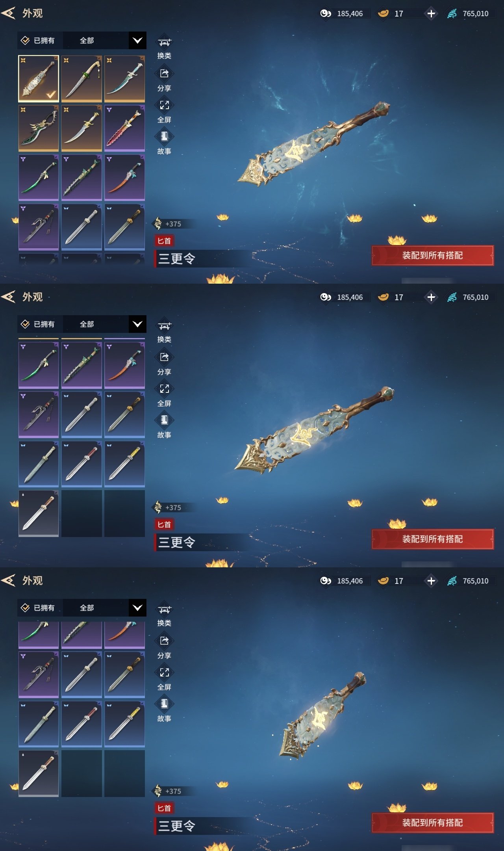
Task: Select the 匕首 dagger tag in top screen
Action: [x=164, y=241]
